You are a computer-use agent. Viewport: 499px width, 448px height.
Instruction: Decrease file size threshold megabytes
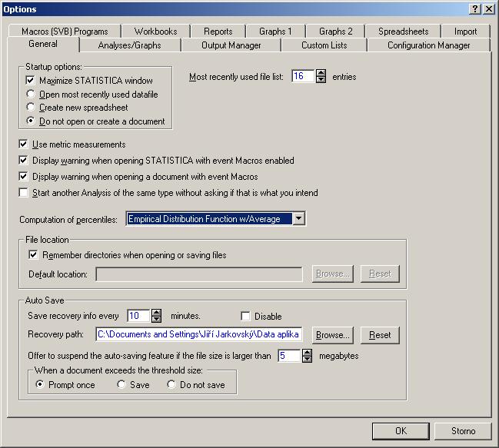[x=307, y=359]
